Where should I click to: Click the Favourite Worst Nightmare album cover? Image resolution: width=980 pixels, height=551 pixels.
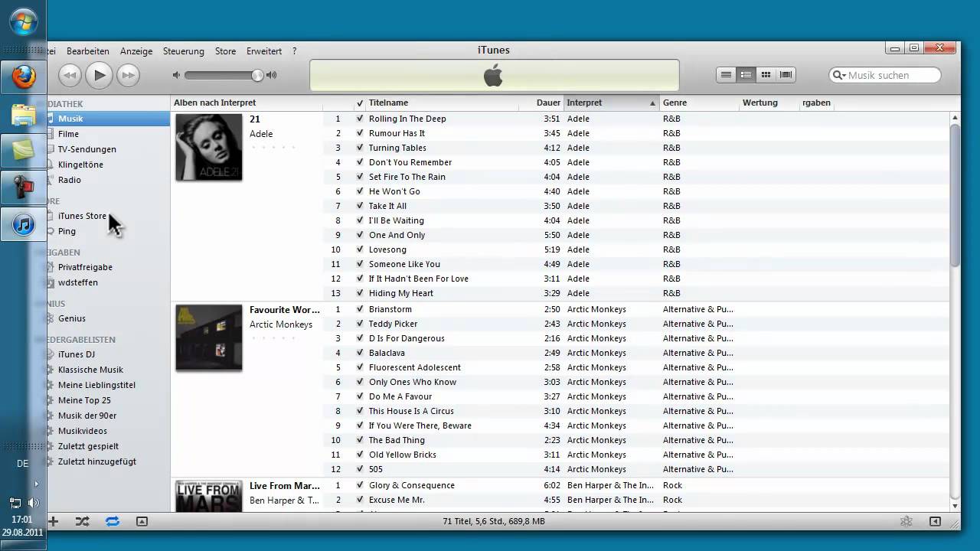point(209,337)
